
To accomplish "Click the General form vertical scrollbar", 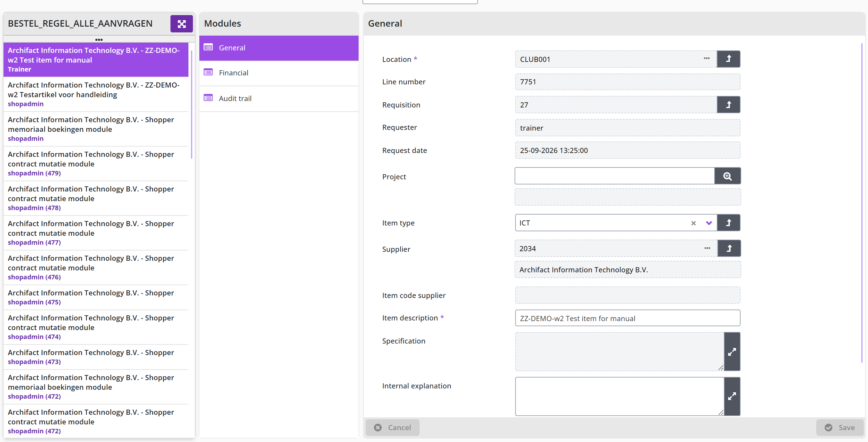I will [862, 203].
